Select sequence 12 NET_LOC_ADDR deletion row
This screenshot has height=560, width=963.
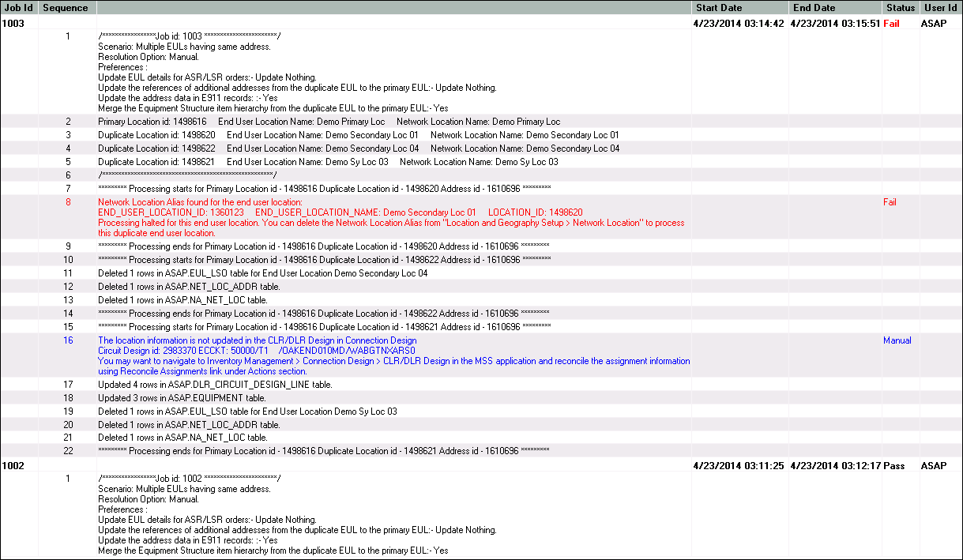click(481, 287)
